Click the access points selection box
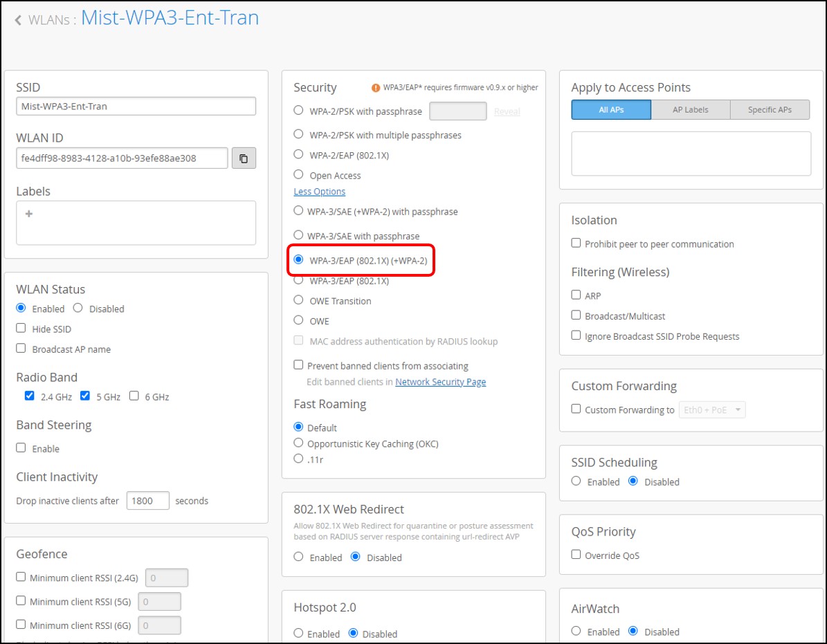 pyautogui.click(x=691, y=154)
